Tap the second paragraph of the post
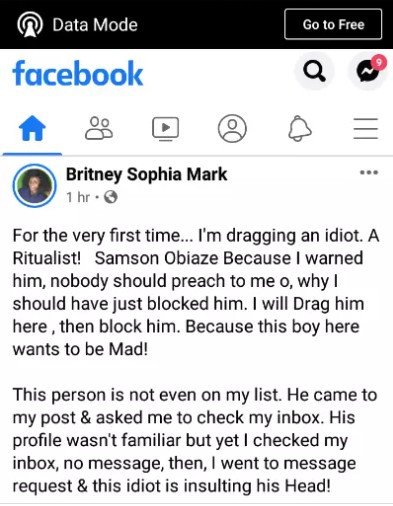This screenshot has width=393, height=506. pos(195,440)
